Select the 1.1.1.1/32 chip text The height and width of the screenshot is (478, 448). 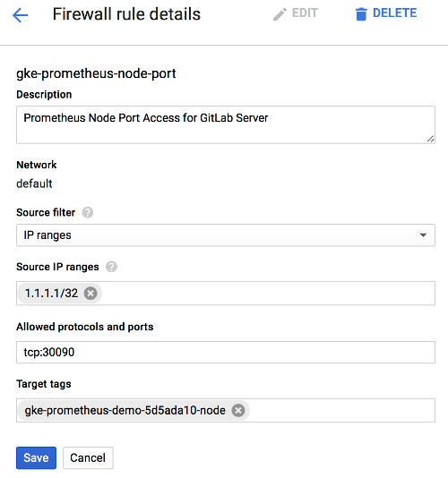(51, 294)
